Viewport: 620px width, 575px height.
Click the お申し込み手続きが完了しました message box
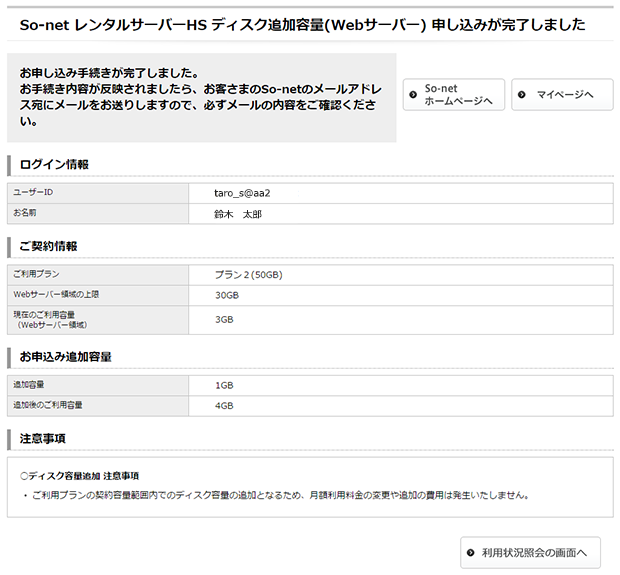tap(201, 98)
